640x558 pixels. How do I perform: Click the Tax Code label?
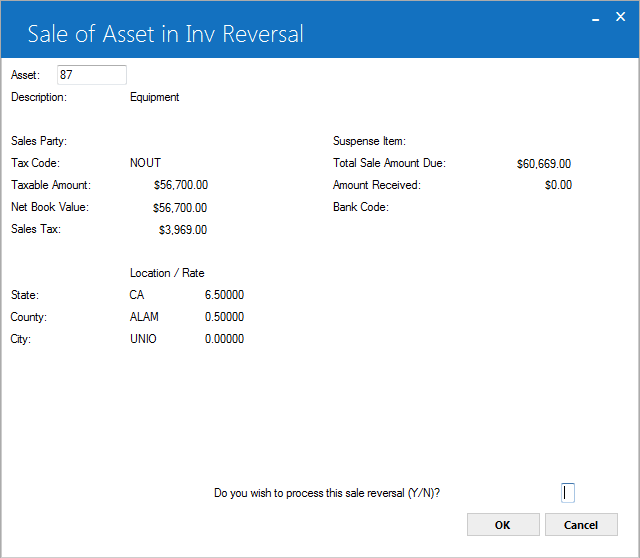tap(35, 163)
